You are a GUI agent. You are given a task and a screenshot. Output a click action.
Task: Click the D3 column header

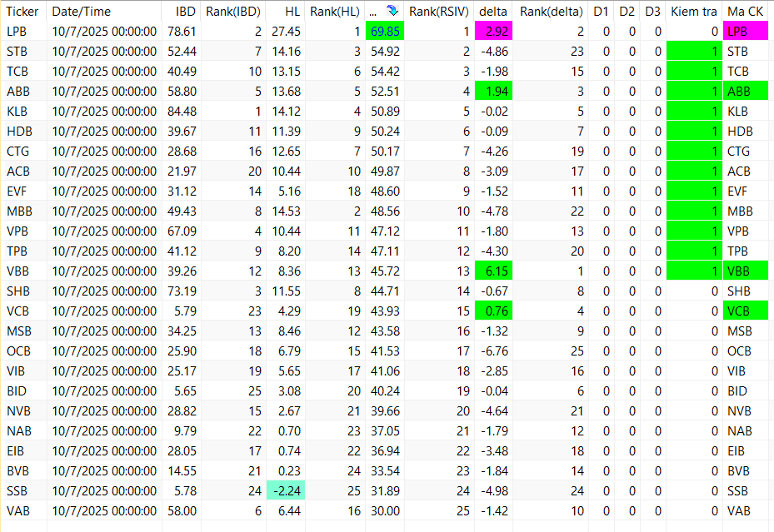point(652,12)
